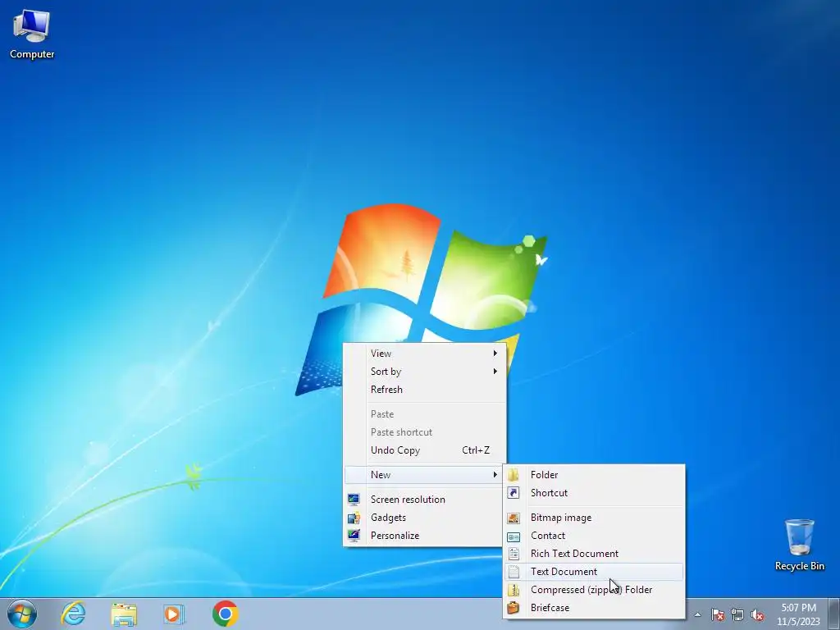Select Undo Copy in the context menu

click(424, 450)
